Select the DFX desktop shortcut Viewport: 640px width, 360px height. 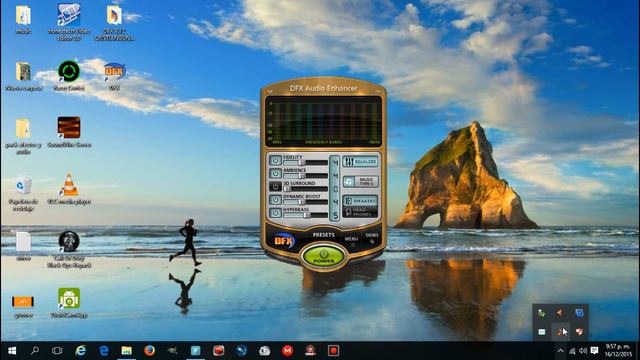[x=114, y=76]
